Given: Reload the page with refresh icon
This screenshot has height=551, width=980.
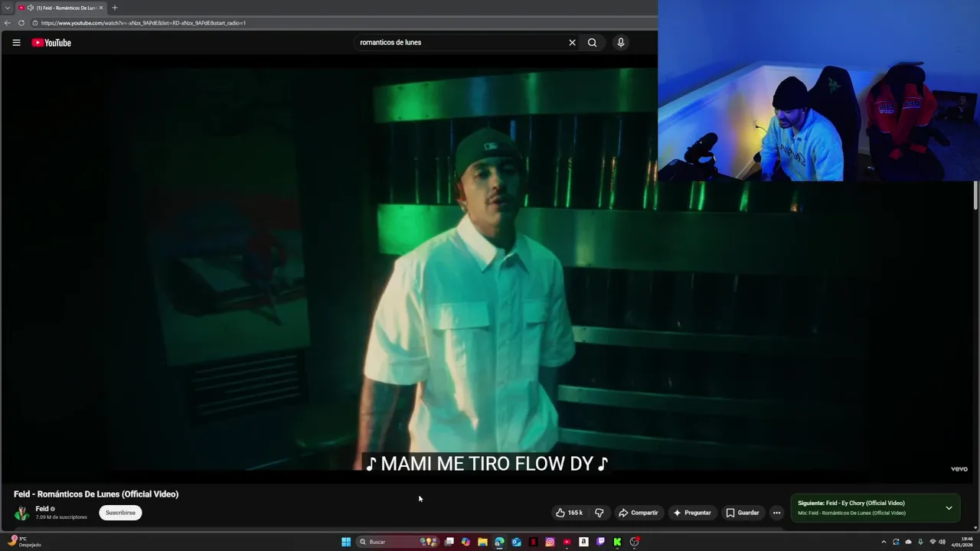Looking at the screenshot, I should point(21,23).
